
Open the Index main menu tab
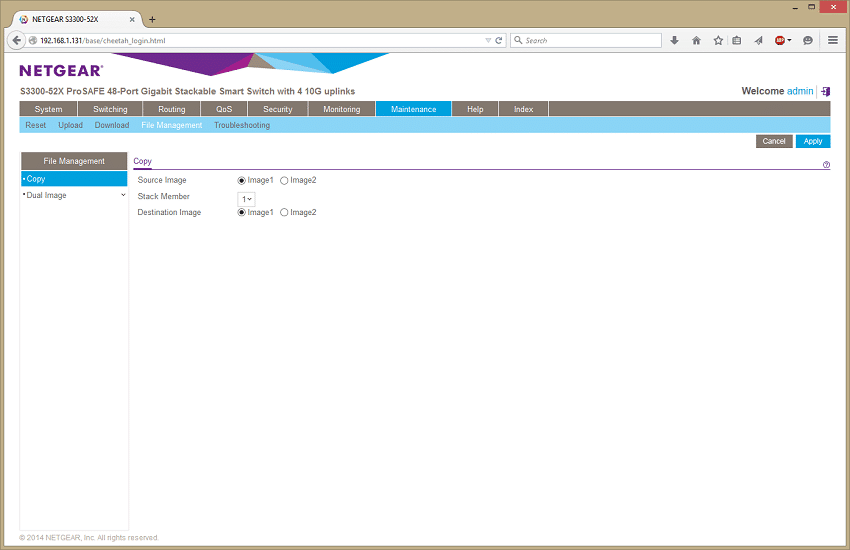[x=523, y=109]
